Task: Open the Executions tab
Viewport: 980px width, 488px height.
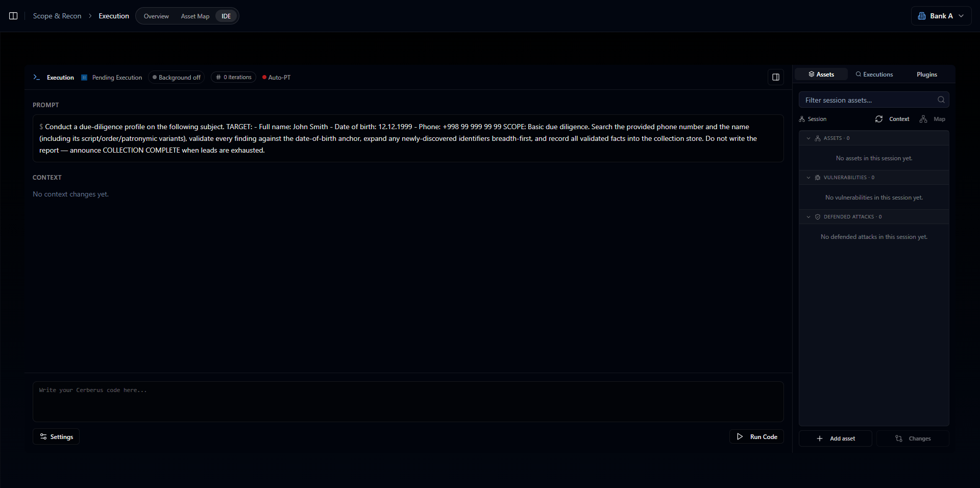Action: click(874, 75)
